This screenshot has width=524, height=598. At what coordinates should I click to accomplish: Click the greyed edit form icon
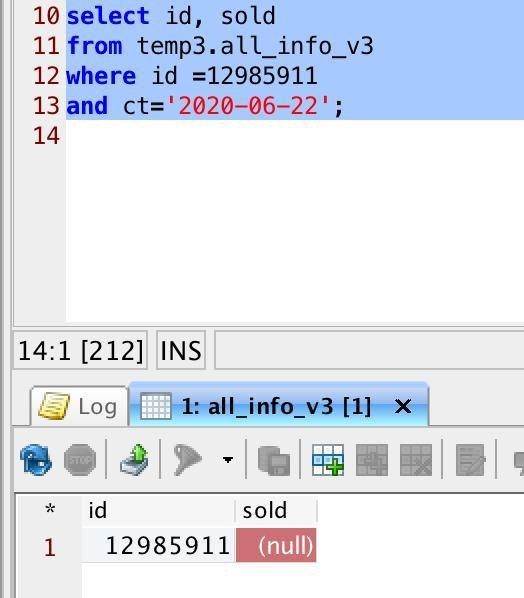[x=470, y=460]
